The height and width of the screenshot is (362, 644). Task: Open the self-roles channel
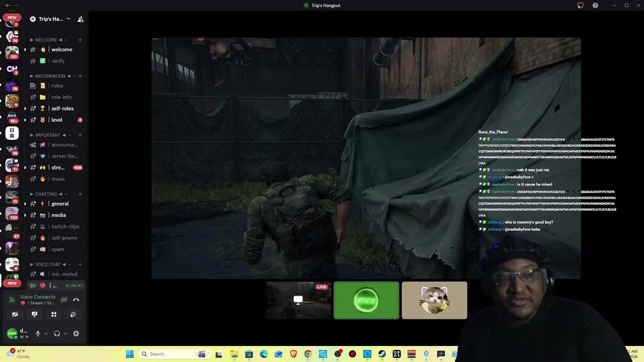56,108
